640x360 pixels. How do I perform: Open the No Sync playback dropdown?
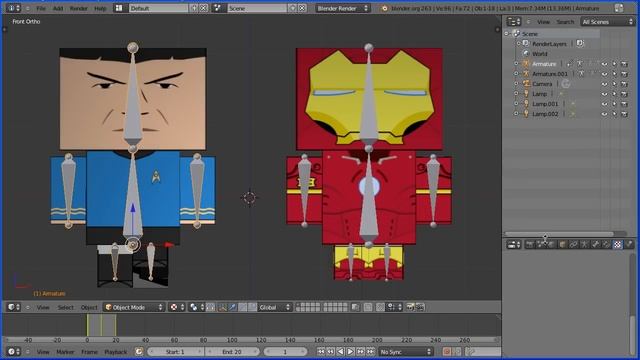(405, 352)
